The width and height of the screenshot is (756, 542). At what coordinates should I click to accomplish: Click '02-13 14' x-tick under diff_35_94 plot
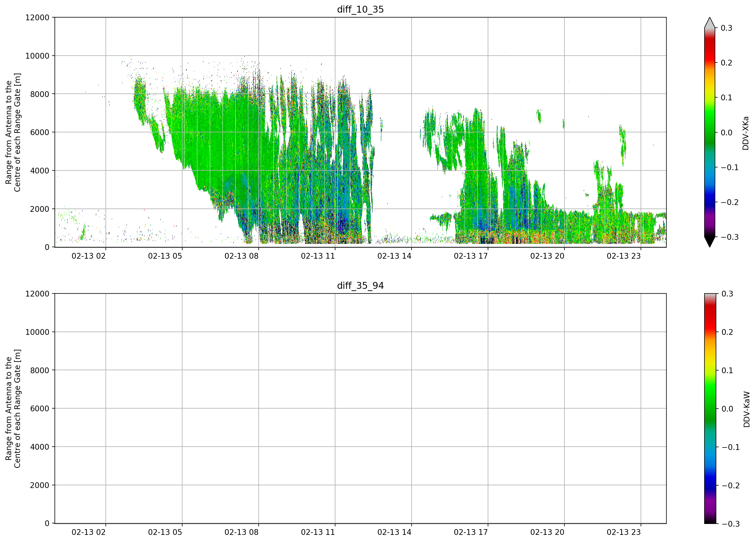[x=394, y=532]
